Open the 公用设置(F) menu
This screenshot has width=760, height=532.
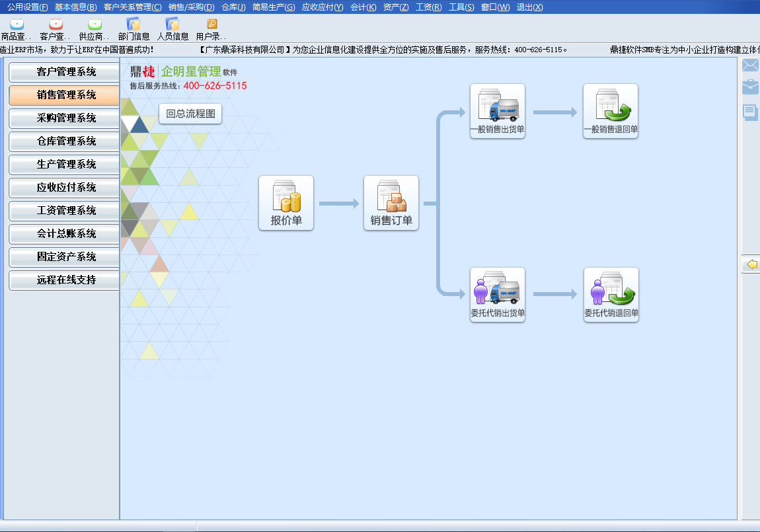click(x=27, y=7)
